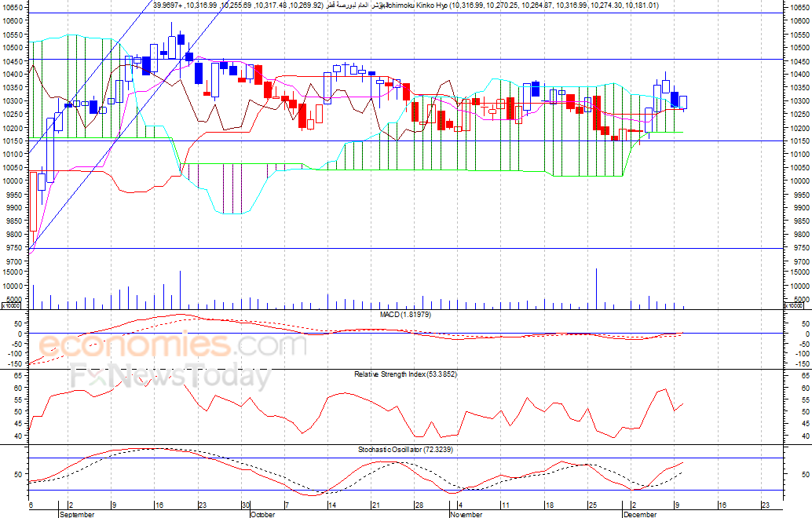Click the large red candlestick at chart start
812x518 pixels.
(33, 202)
